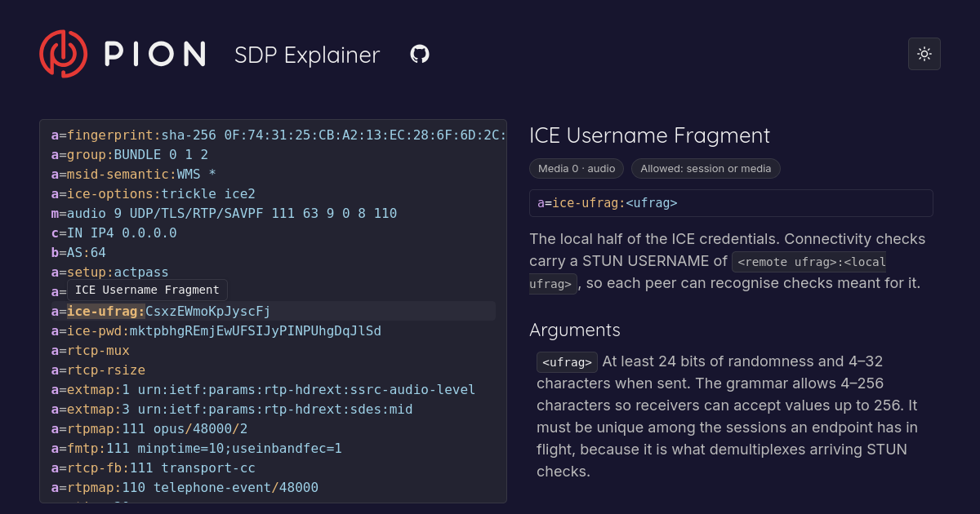980x514 pixels.
Task: Click the highlighted ice-ufrag attribute
Action: tap(106, 311)
